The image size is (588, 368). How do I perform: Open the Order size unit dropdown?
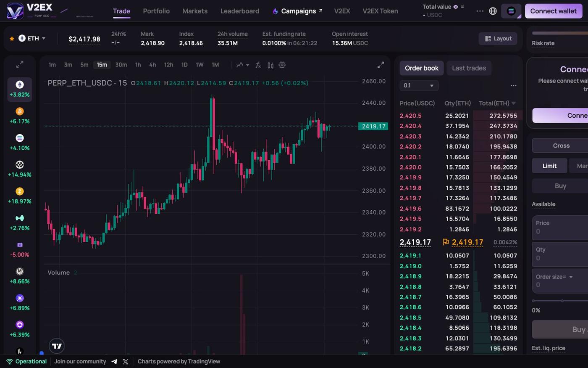(554, 277)
